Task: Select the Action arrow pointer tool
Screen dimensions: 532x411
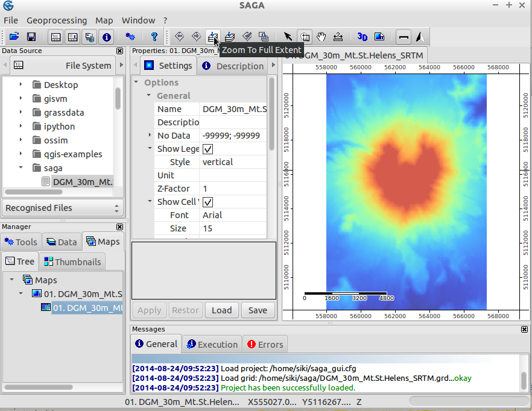Action: coord(288,36)
